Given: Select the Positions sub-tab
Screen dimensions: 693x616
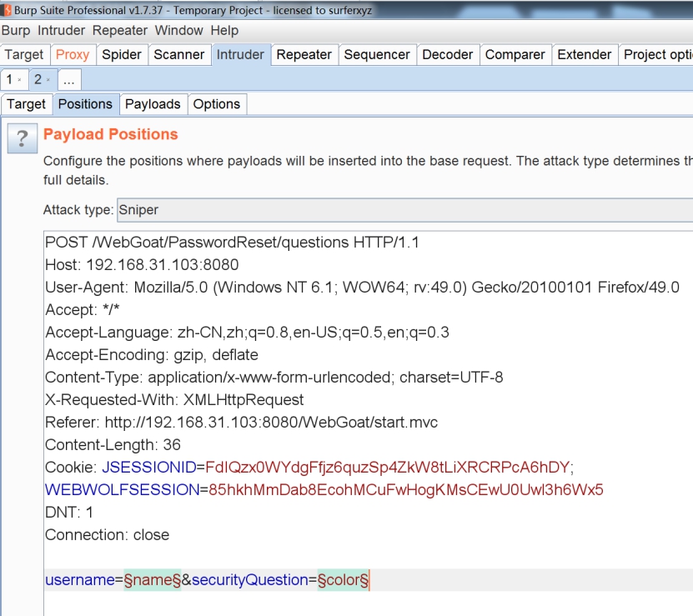Looking at the screenshot, I should click(x=85, y=104).
